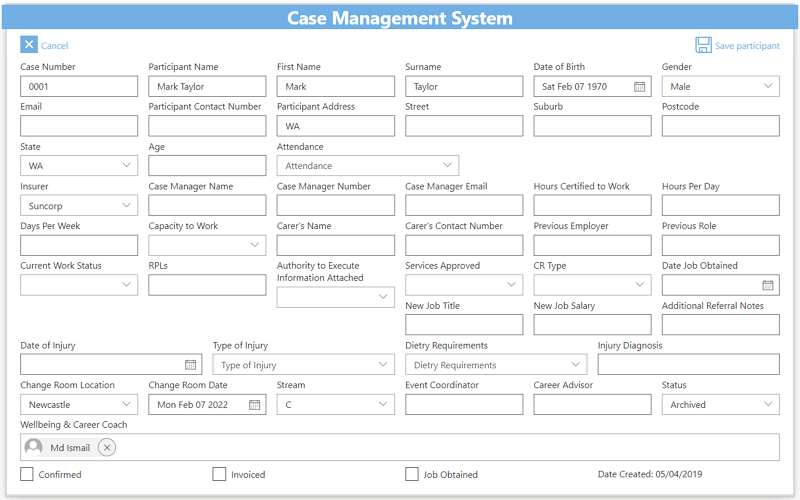Click the First Name field
Image resolution: width=800 pixels, height=500 pixels.
click(x=336, y=86)
